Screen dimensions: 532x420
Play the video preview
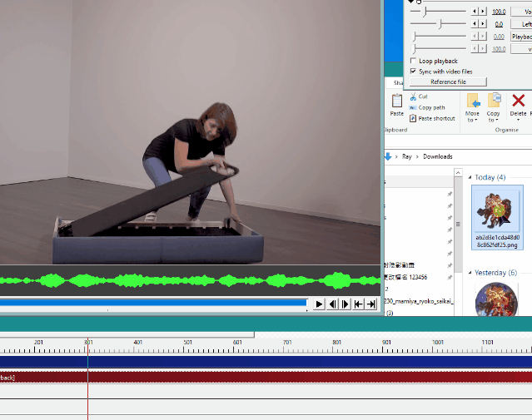pyautogui.click(x=319, y=304)
